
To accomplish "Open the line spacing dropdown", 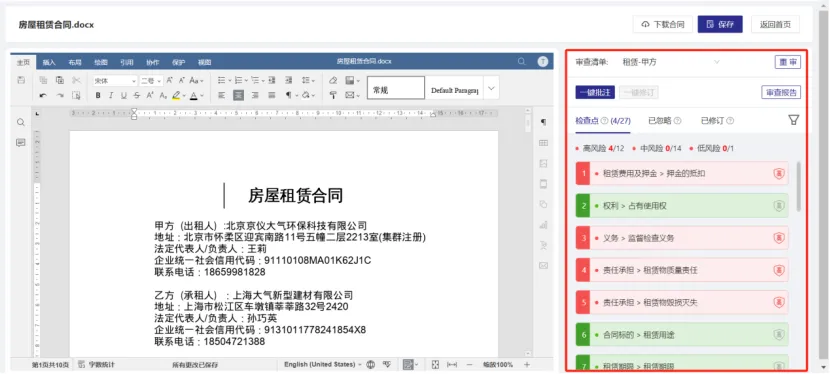I will (308, 80).
